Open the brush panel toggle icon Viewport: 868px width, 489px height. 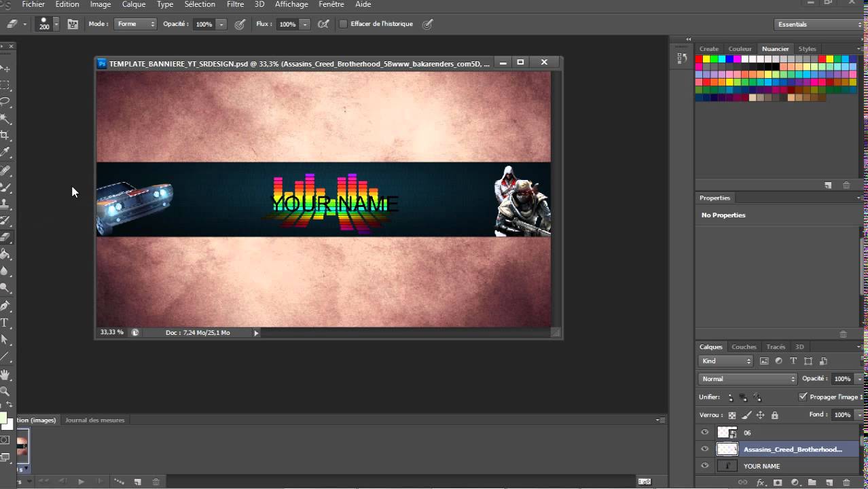pos(73,24)
